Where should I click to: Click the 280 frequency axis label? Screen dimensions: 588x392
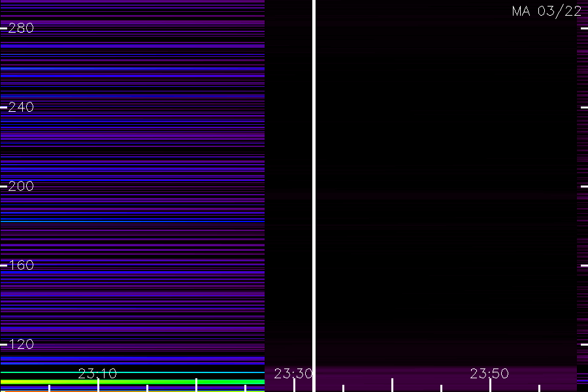21,28
